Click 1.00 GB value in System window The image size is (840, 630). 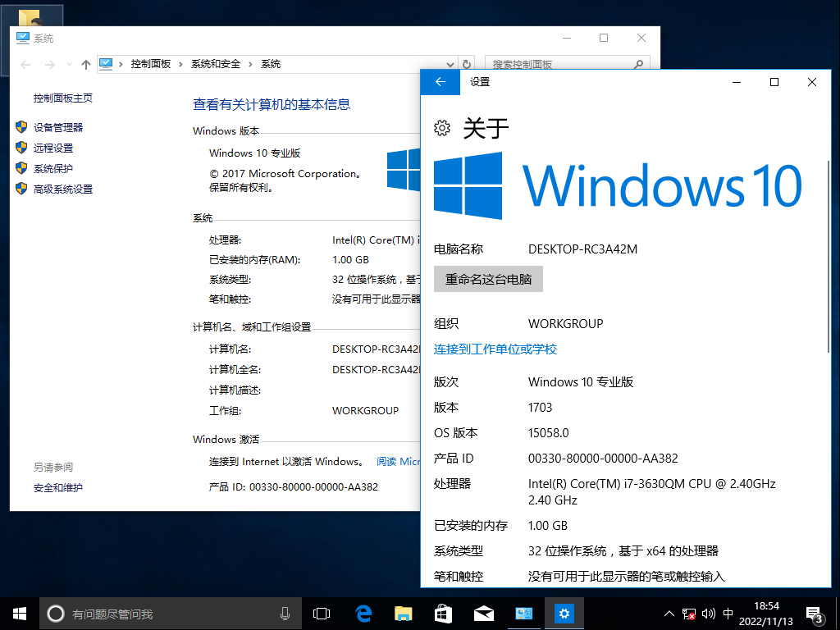pyautogui.click(x=350, y=260)
